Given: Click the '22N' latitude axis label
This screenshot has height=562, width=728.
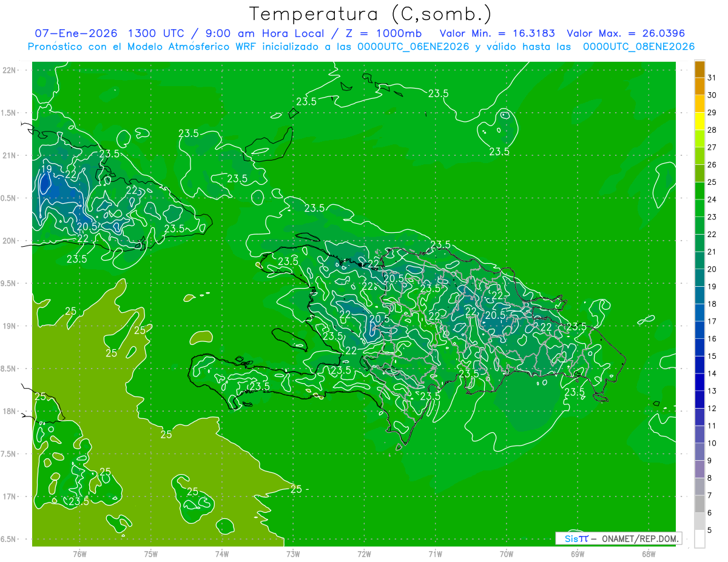Looking at the screenshot, I should (x=10, y=70).
